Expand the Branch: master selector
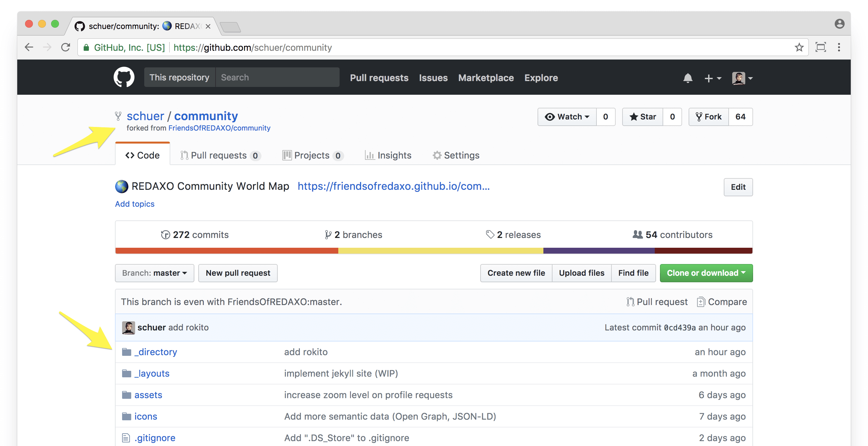Screen dimensions: 868x446 coord(154,273)
